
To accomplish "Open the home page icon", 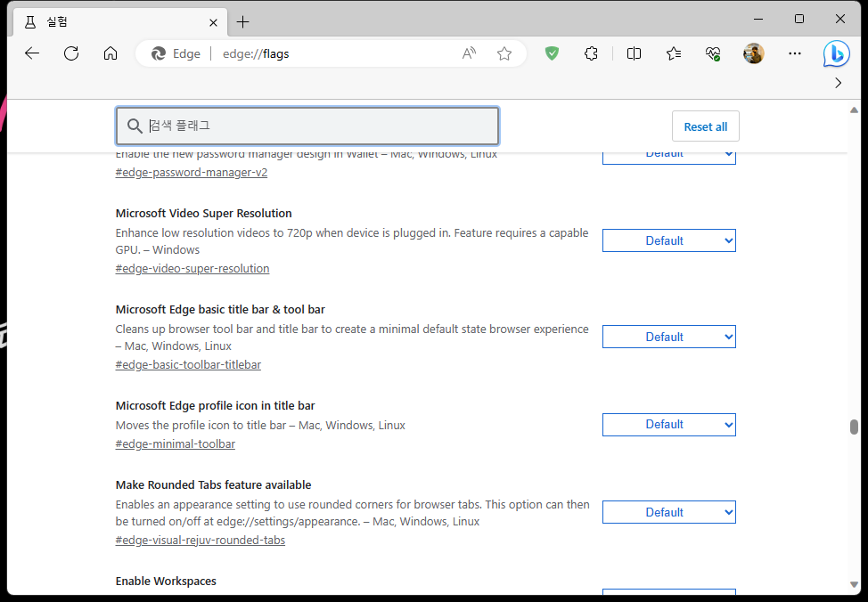I will pyautogui.click(x=111, y=53).
